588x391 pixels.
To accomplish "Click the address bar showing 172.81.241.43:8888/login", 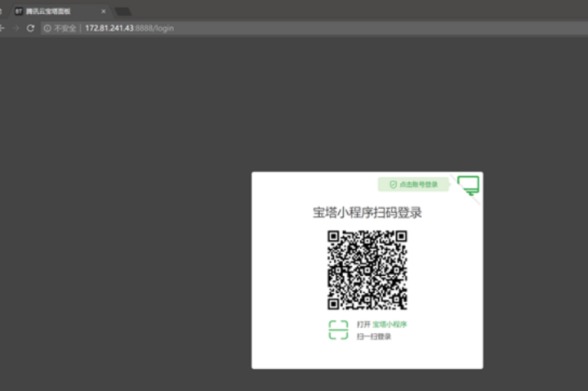I will click(x=314, y=28).
